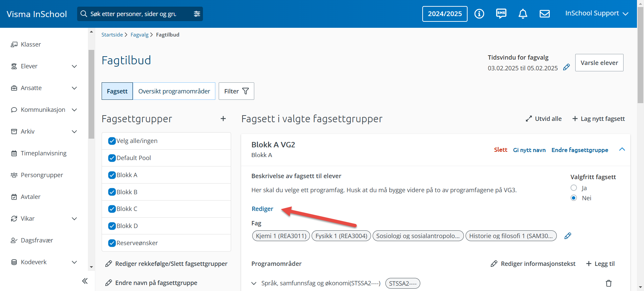Viewport: 644px width, 291px height.
Task: Uncheck Blokk D checkbox
Action: click(112, 226)
